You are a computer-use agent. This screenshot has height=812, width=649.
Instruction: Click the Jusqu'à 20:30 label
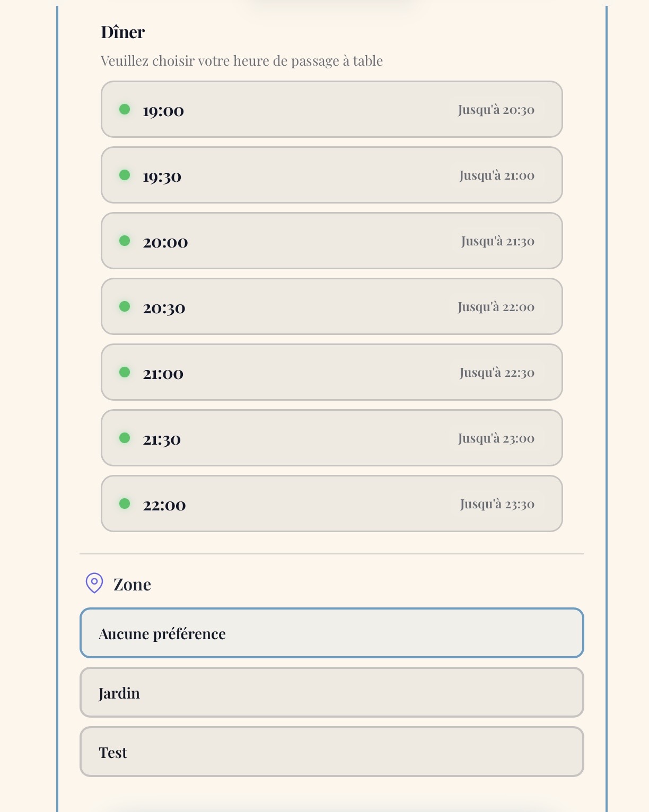[496, 110]
